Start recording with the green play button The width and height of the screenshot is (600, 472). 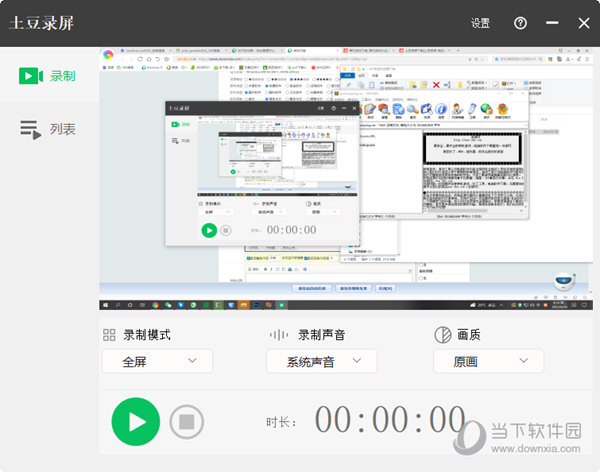tap(135, 421)
